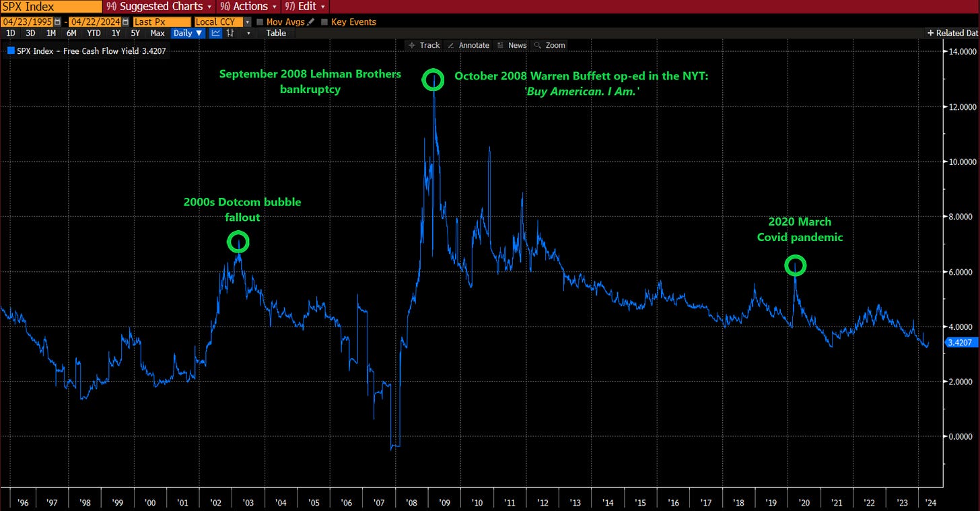Click the '20 x-axis year label

[805, 502]
